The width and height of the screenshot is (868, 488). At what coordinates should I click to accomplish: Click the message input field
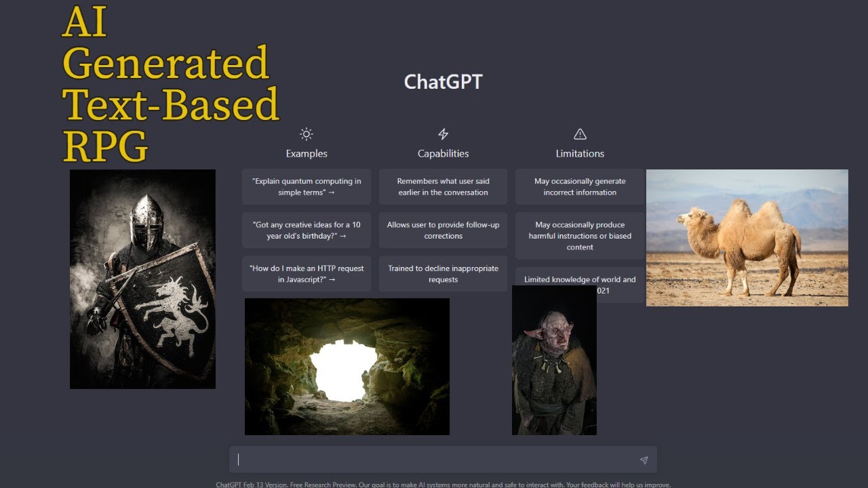pos(443,460)
